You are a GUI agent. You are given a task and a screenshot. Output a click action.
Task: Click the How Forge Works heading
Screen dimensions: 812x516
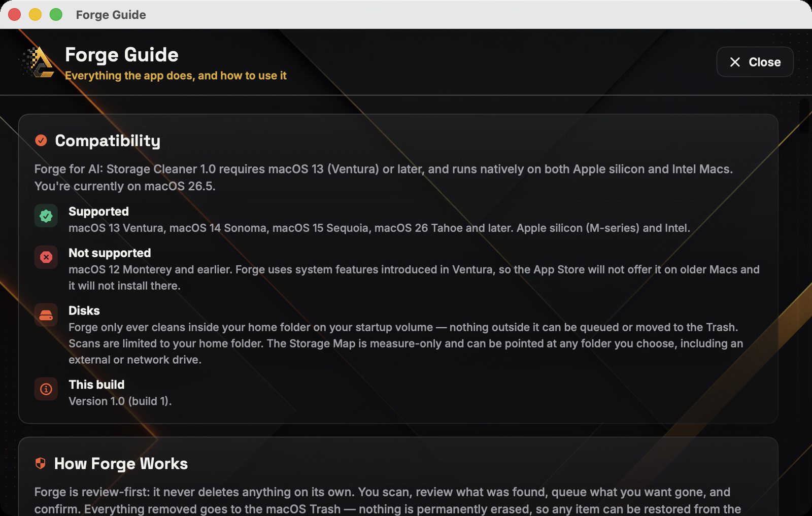tap(121, 464)
